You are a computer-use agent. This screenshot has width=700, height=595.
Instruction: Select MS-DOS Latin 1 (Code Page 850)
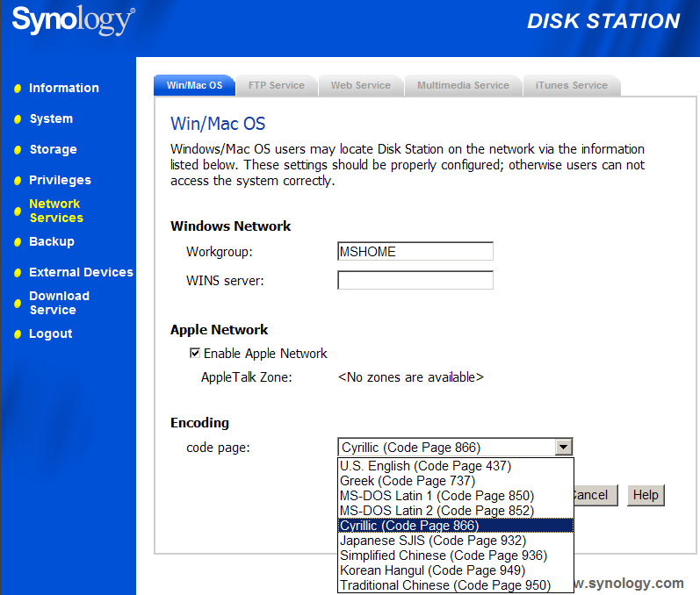click(x=456, y=496)
